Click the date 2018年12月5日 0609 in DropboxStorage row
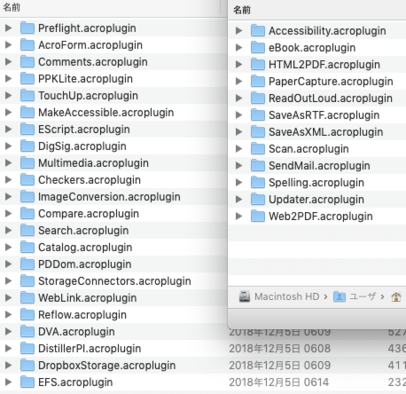Screen dimensions: 406x394 (280, 365)
